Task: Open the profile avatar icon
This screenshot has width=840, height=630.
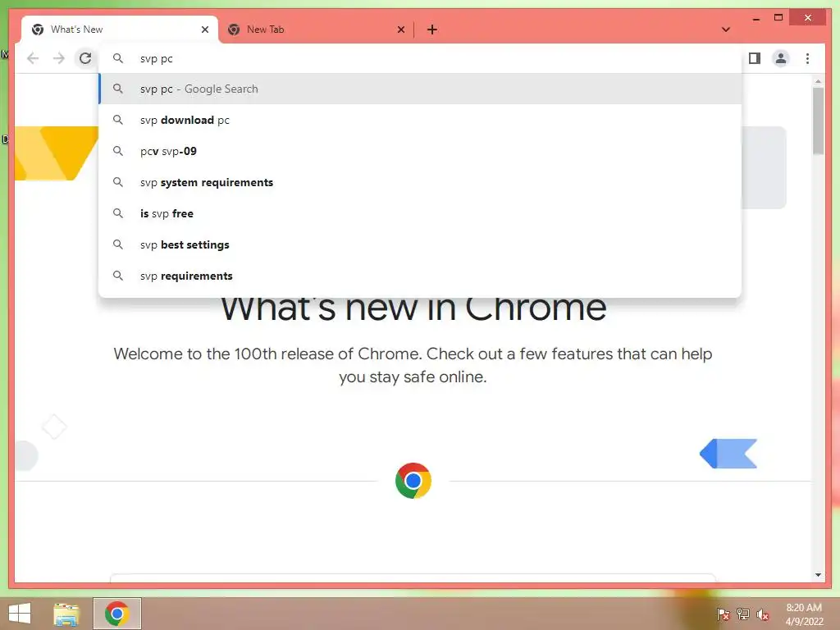Action: tap(781, 58)
